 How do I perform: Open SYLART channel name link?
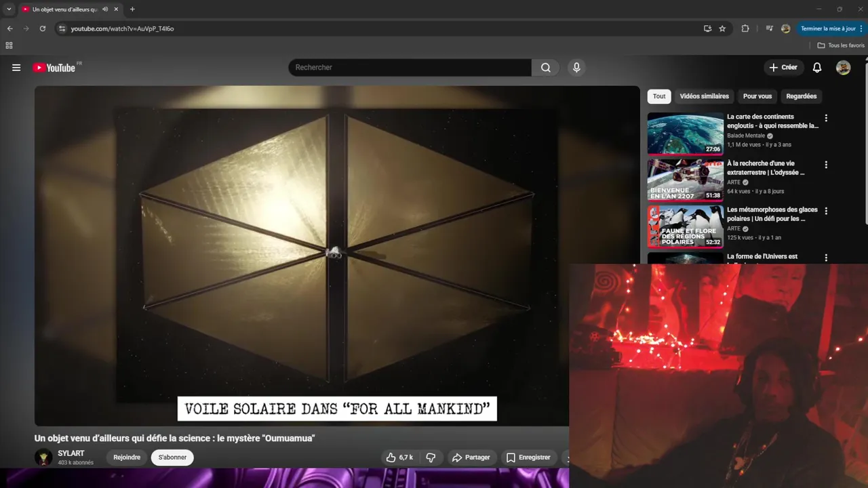tap(71, 453)
